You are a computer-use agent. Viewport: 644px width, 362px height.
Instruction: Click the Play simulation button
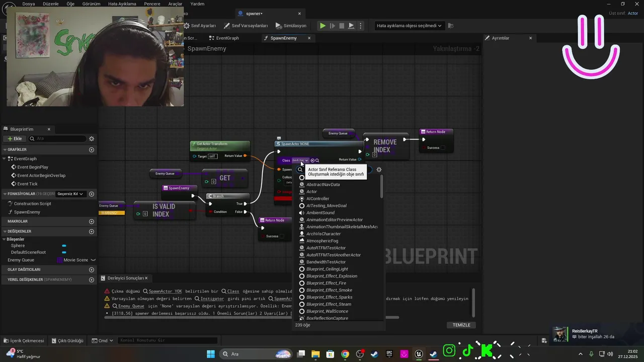(x=323, y=26)
